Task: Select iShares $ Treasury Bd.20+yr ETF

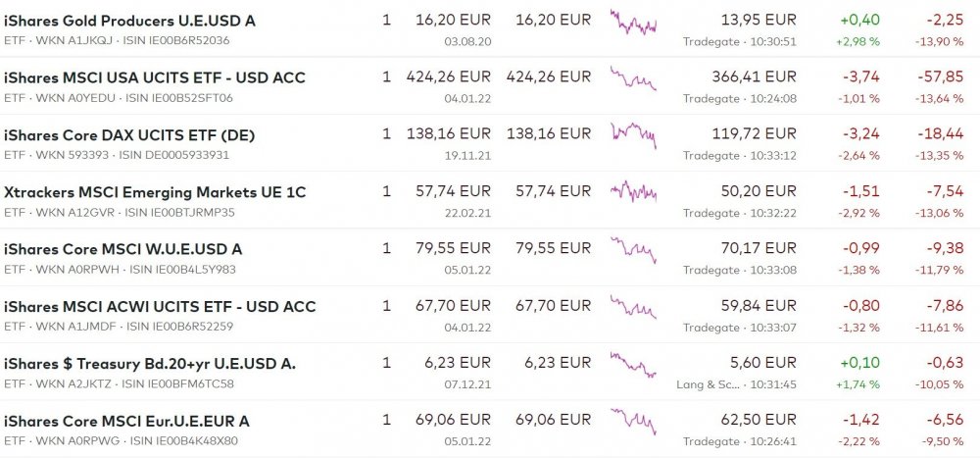Action: [x=150, y=364]
